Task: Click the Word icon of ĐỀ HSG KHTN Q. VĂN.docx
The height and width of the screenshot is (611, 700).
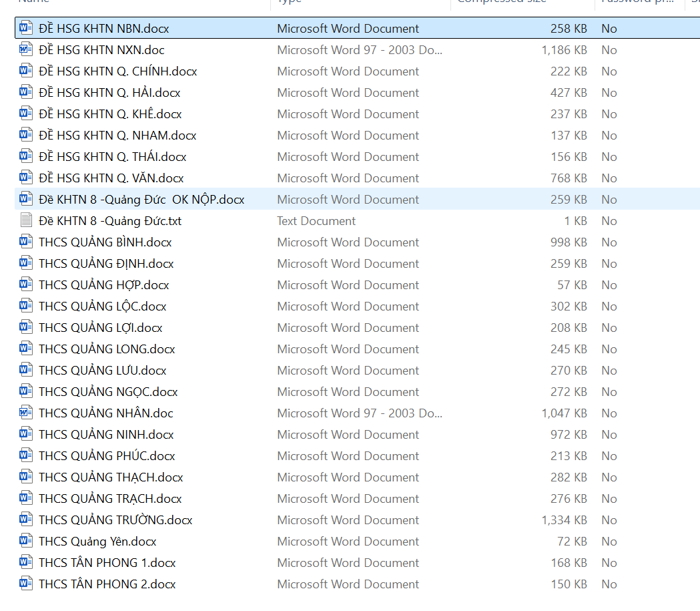Action: pyautogui.click(x=26, y=178)
